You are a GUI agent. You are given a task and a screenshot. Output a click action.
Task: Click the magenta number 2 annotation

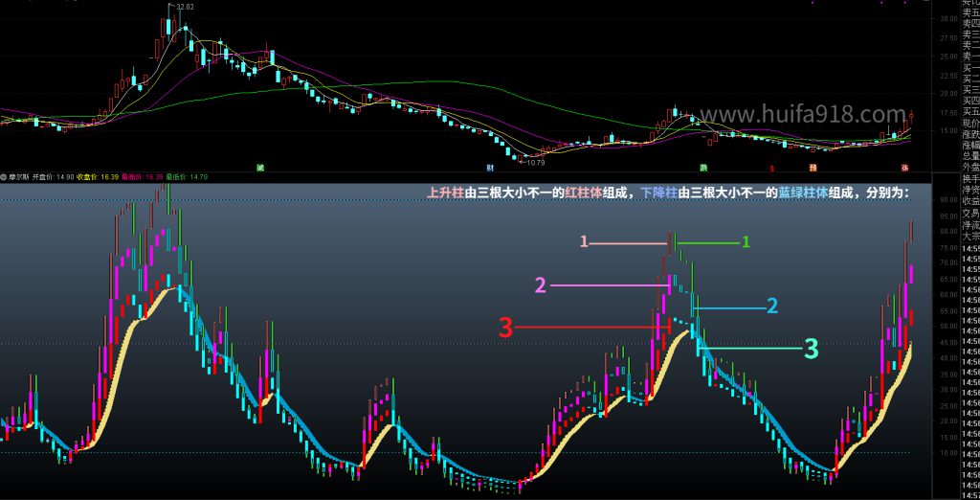point(541,284)
